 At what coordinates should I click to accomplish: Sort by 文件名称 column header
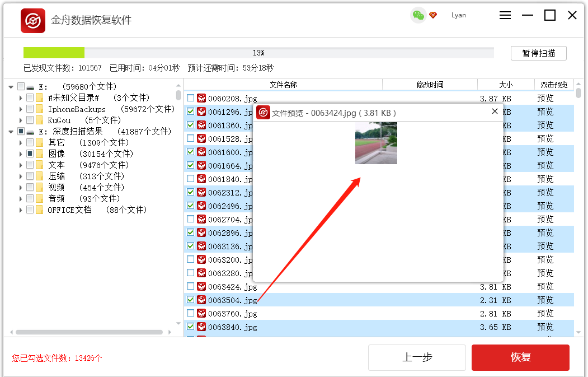pos(283,85)
